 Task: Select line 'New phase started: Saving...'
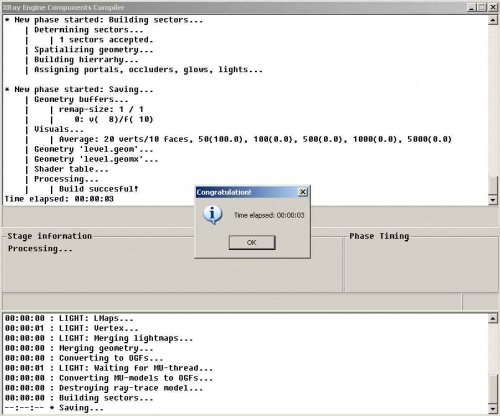(x=79, y=90)
